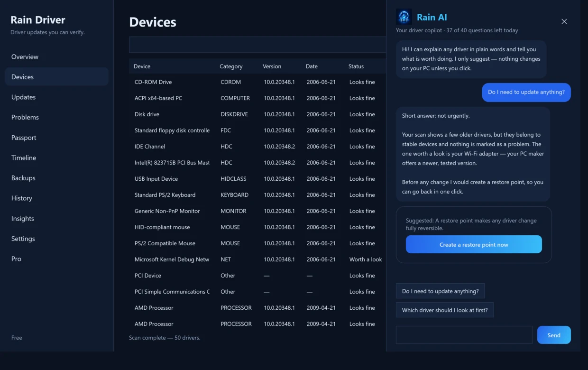
Task: Click the 'Worth a look' status
Action: tap(366, 259)
